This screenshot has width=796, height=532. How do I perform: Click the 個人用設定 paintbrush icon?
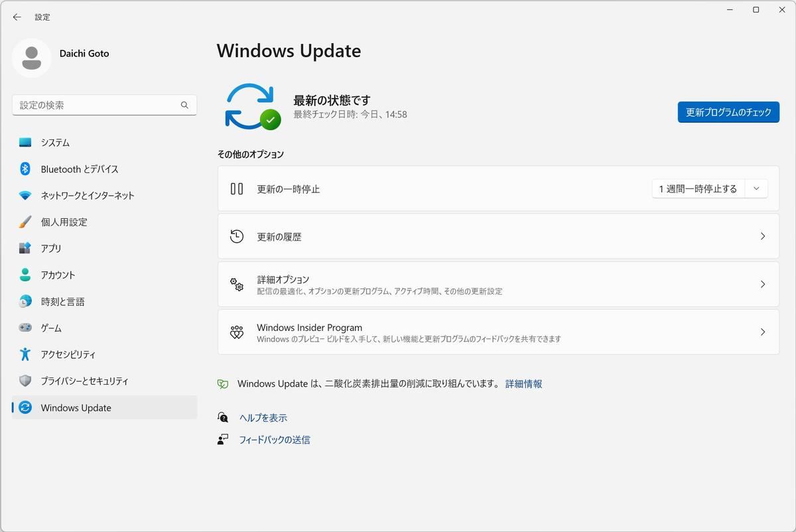tap(25, 222)
